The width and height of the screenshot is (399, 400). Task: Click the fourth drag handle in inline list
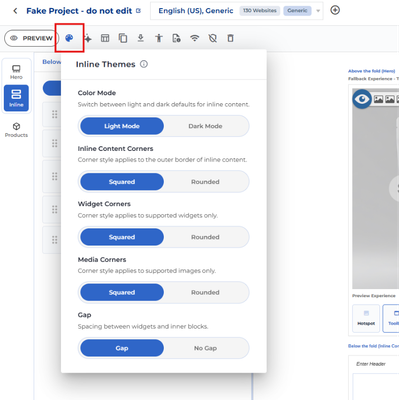pyautogui.click(x=55, y=209)
